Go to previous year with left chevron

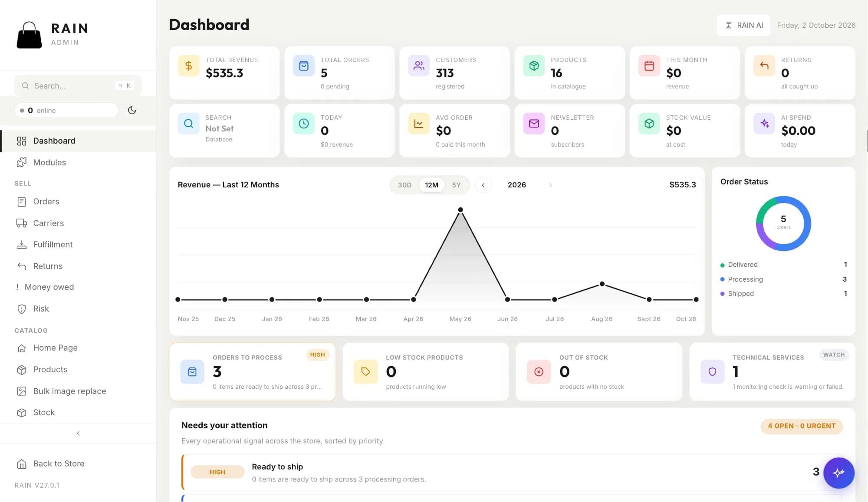click(483, 185)
